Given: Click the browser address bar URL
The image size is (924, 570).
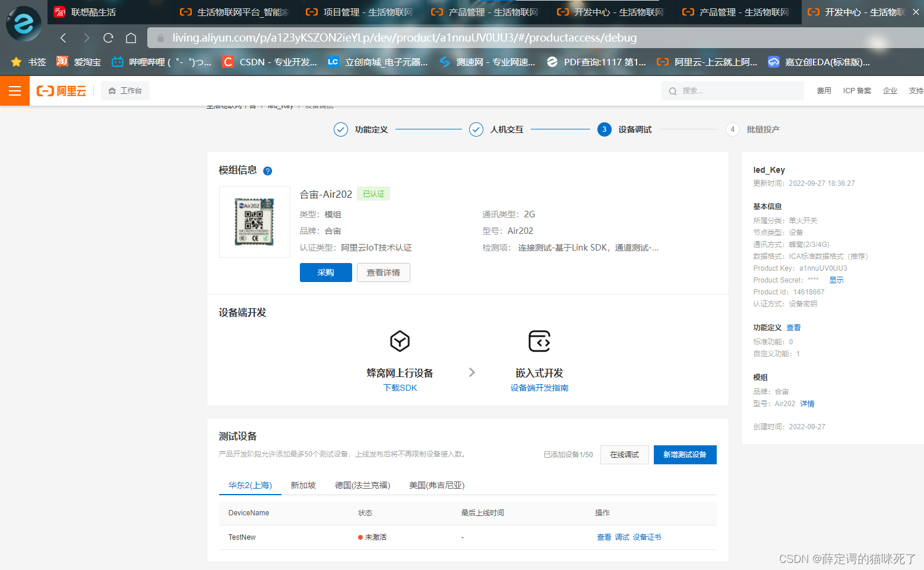Looking at the screenshot, I should 404,38.
